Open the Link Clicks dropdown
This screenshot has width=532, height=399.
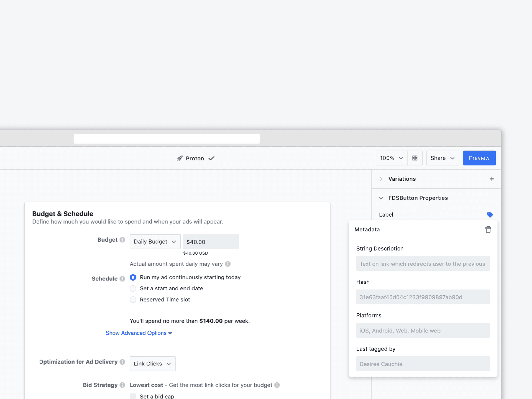[x=153, y=364]
